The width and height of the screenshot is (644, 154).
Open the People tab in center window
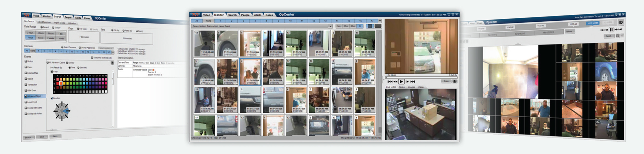tap(245, 15)
